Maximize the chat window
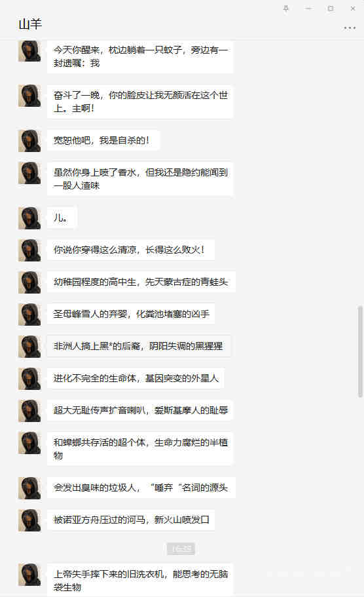 tap(331, 9)
